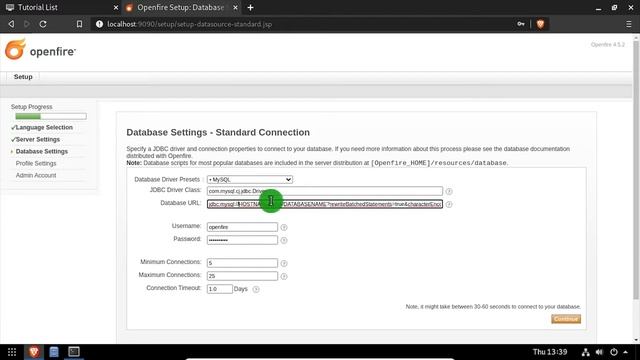Click the address bar URL
Image resolution: width=640 pixels, height=360 pixels.
click(189, 24)
